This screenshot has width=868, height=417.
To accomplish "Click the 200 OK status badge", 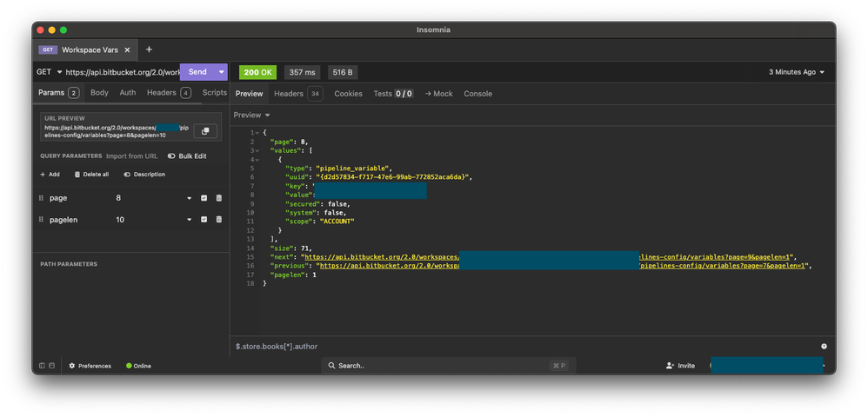I will pyautogui.click(x=257, y=72).
